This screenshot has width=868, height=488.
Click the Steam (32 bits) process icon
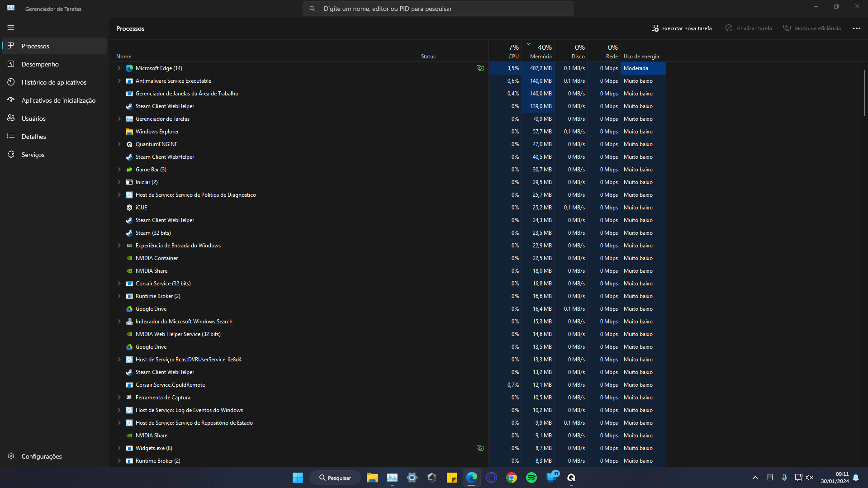click(129, 233)
